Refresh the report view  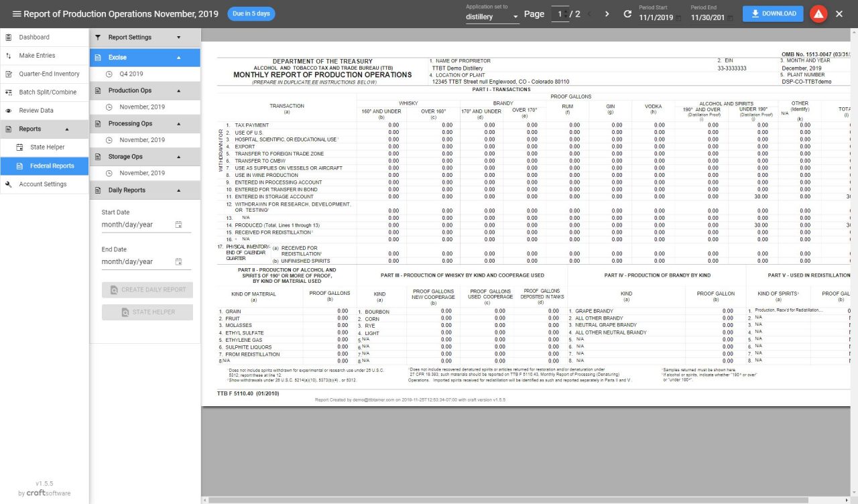627,13
